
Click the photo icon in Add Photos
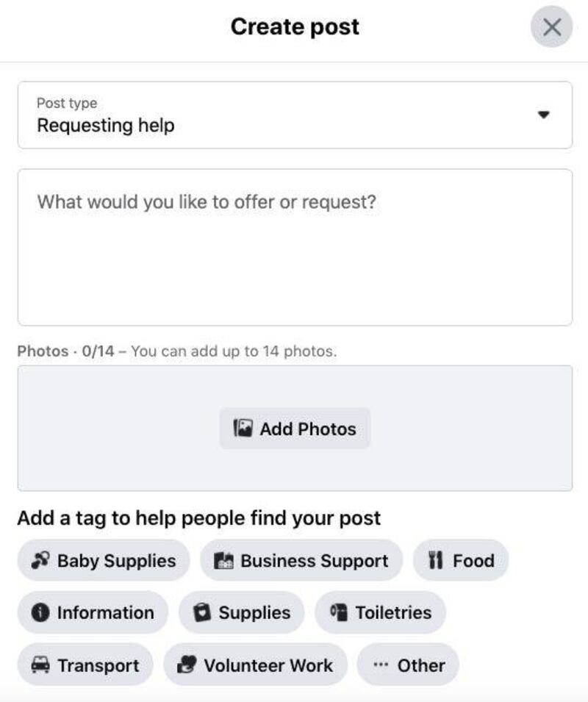click(x=243, y=429)
